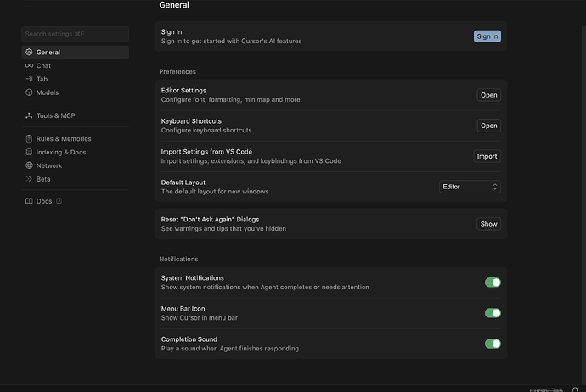Open the General settings section
Image resolution: width=586 pixels, height=392 pixels.
[x=75, y=53]
